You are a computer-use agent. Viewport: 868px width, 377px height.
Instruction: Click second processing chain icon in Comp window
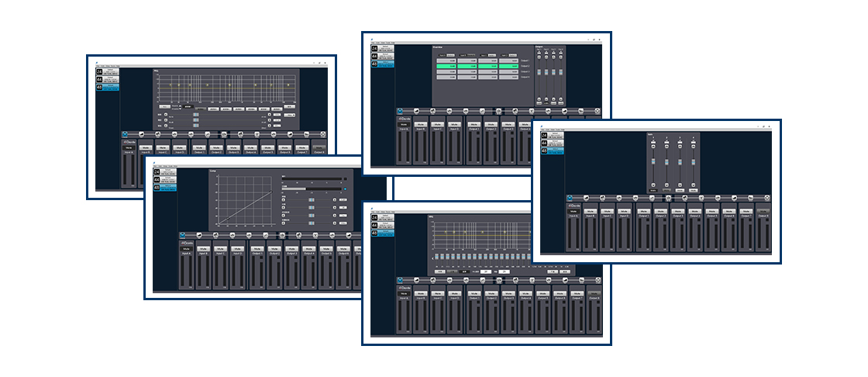pos(199,236)
